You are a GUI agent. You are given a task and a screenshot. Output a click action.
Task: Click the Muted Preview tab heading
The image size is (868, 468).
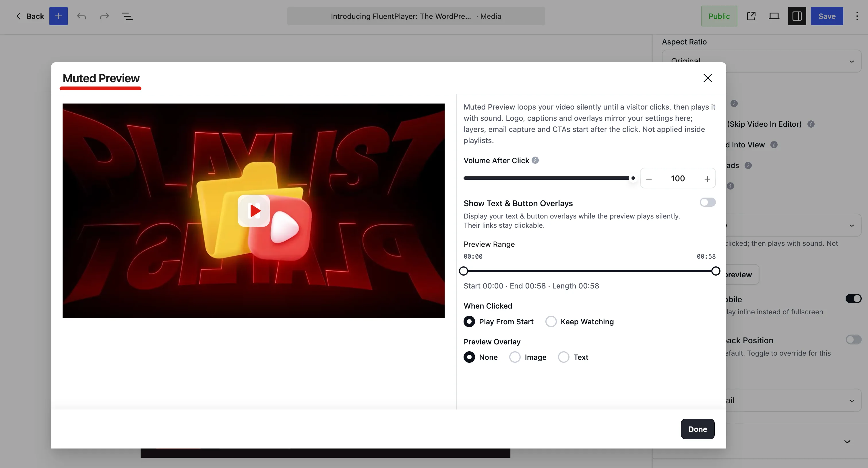[x=101, y=79]
